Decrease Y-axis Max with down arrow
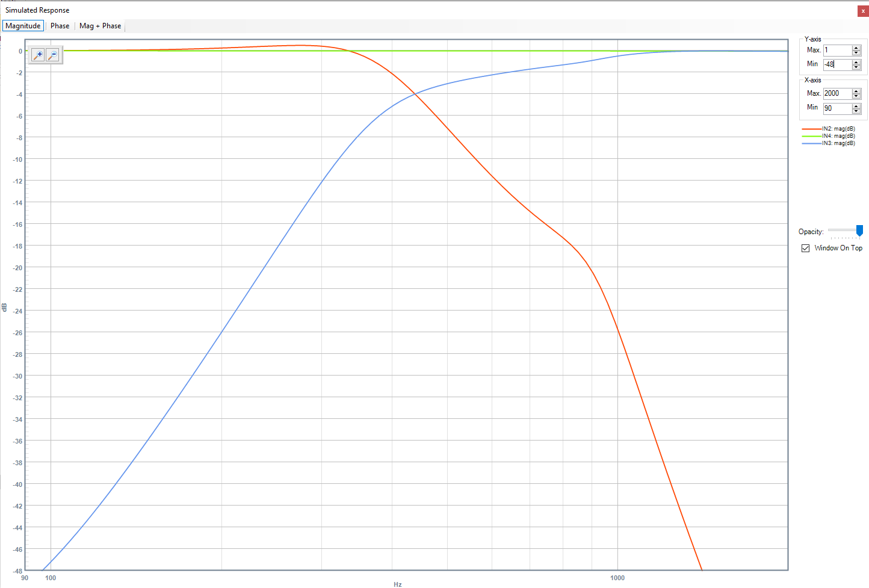The height and width of the screenshot is (588, 869). click(856, 53)
